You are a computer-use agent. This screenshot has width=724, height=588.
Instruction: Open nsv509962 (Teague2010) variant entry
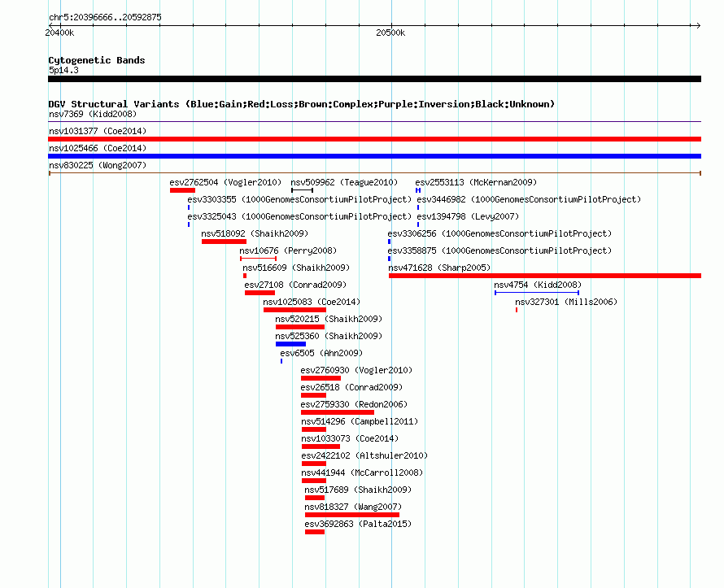[x=344, y=182]
